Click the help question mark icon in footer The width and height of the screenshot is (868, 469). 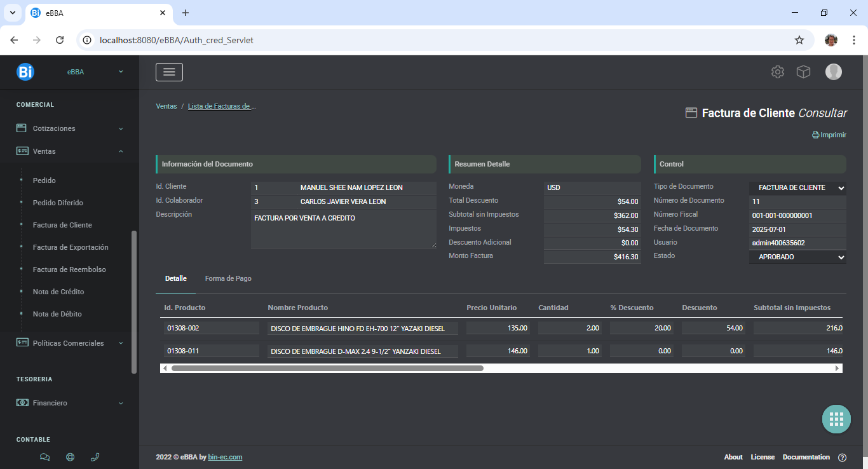coord(842,458)
